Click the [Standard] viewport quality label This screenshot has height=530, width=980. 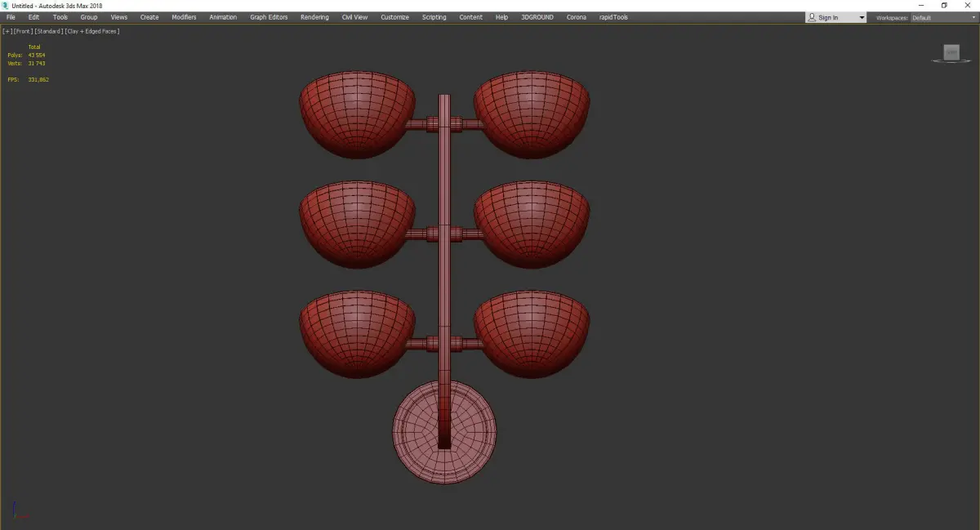(x=48, y=31)
